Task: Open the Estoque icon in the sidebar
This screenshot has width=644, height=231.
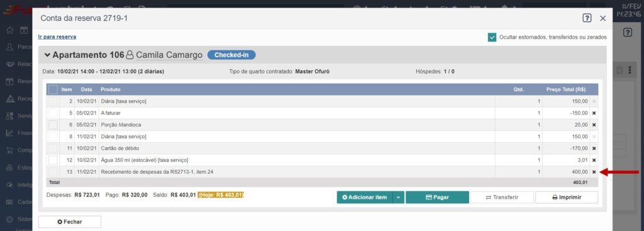Action: pyautogui.click(x=10, y=167)
